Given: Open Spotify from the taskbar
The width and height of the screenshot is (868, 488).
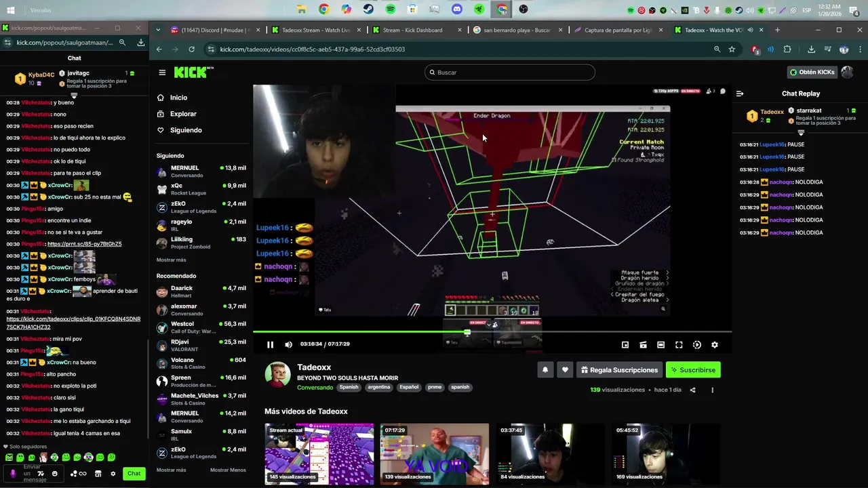Looking at the screenshot, I should [x=391, y=9].
